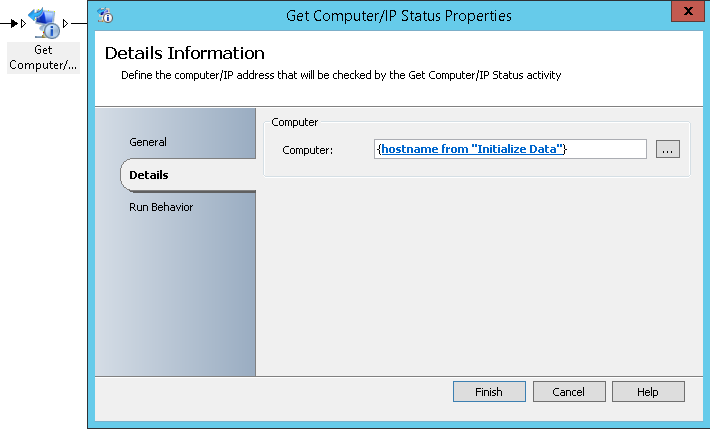Image resolution: width=710 pixels, height=430 pixels.
Task: Switch to the Run Behavior tab
Action: [x=161, y=207]
